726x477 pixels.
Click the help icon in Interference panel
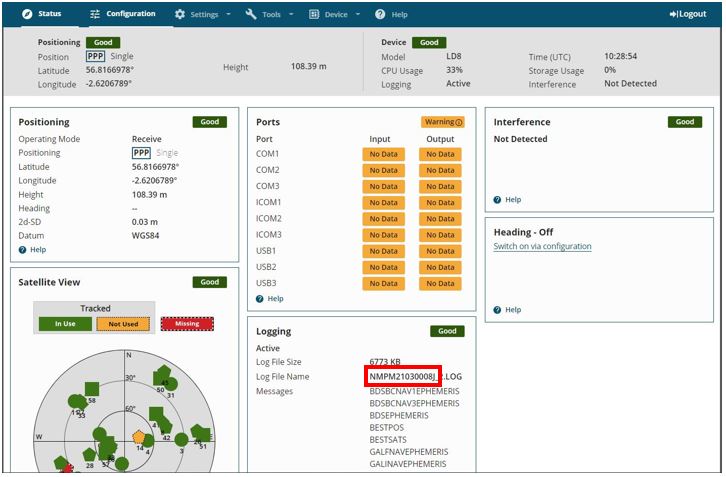(497, 200)
